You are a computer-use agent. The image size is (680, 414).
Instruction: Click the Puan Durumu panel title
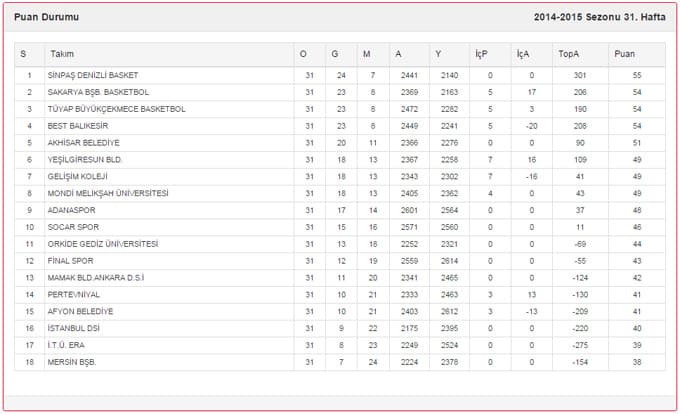pos(46,17)
